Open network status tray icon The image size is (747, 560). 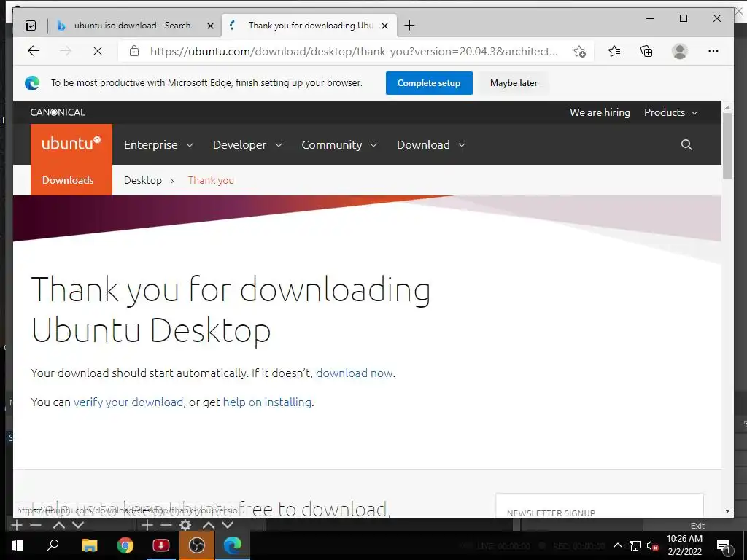pyautogui.click(x=635, y=545)
